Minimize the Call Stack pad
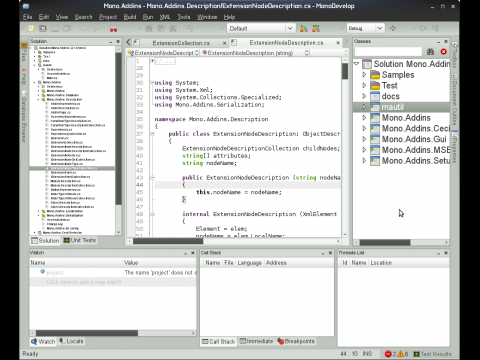The height and width of the screenshot is (360, 480). (x=323, y=253)
